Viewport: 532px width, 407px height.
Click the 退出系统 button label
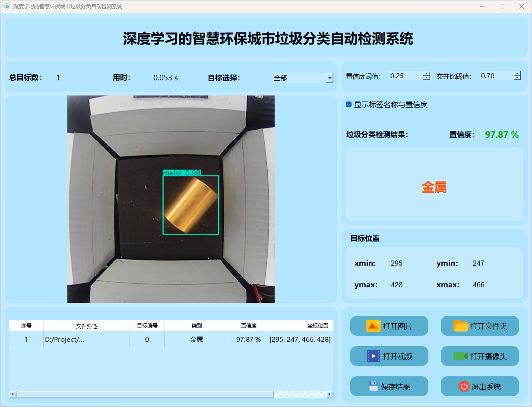pyautogui.click(x=486, y=387)
